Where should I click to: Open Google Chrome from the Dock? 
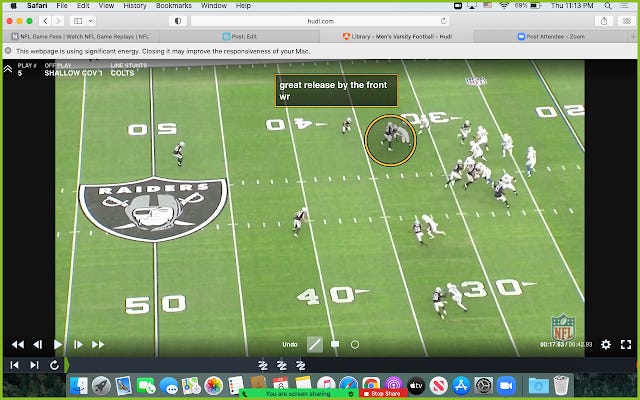371,385
